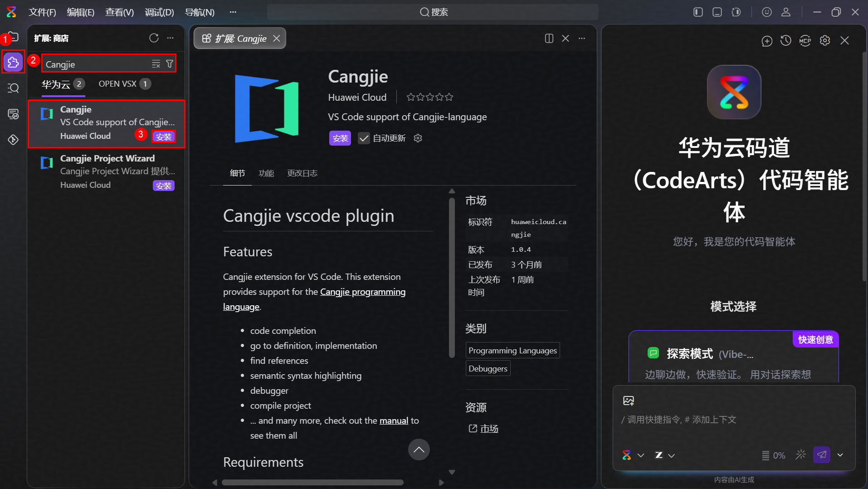Click the Debuggers category tag
The image size is (868, 489).
coord(488,368)
